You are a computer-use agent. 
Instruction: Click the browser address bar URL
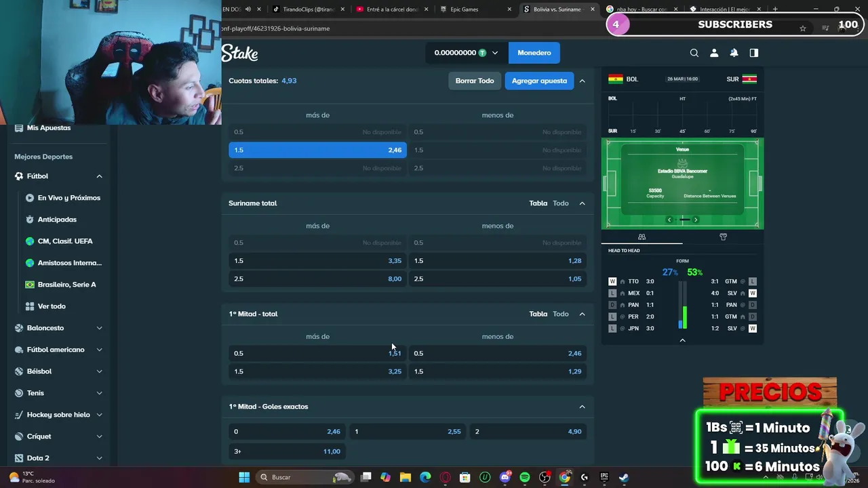[276, 28]
